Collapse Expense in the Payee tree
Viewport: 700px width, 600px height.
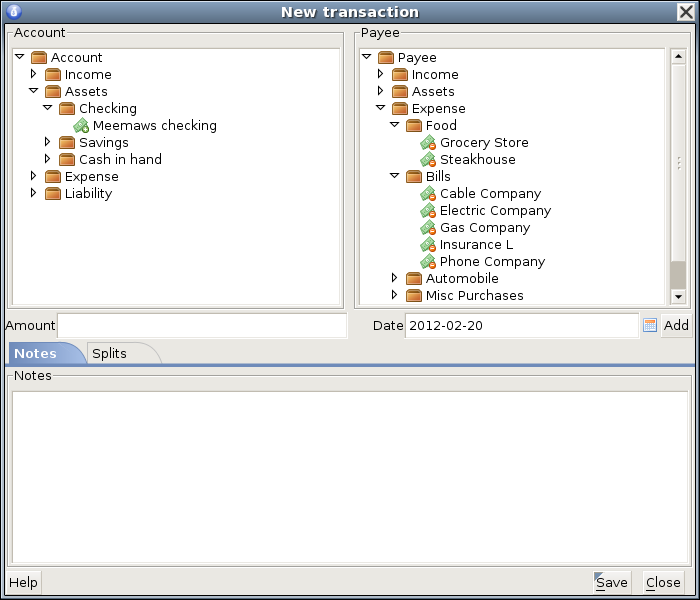pos(380,108)
